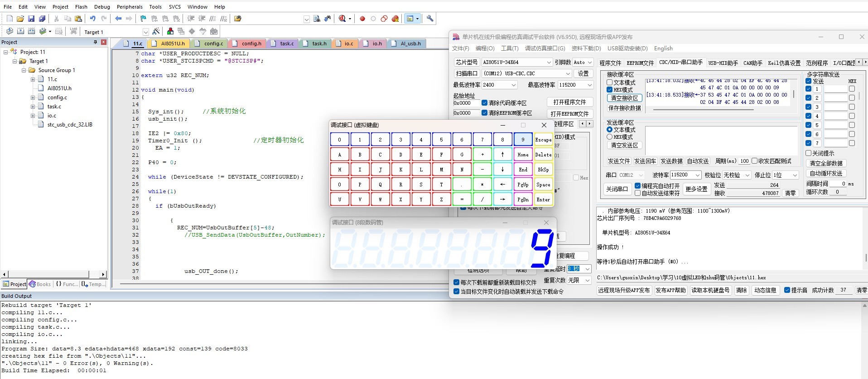Check the 文本模式 checkbox in receive buffer
The height and width of the screenshot is (379, 868).
609,83
